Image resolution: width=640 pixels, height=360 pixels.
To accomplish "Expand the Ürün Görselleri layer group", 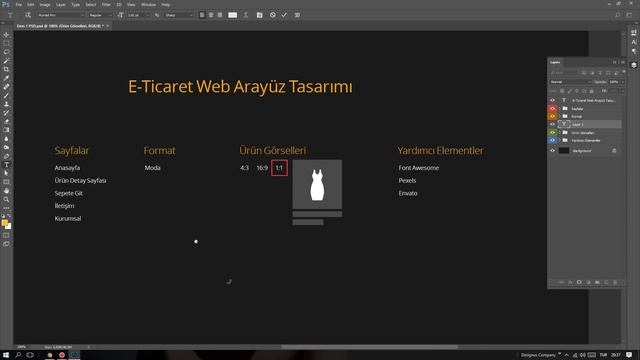I will [560, 133].
